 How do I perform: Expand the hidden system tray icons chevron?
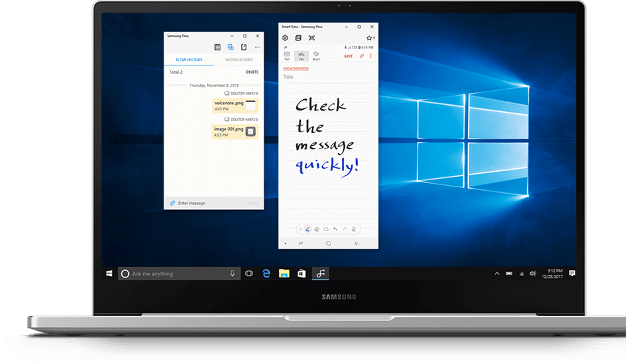497,273
